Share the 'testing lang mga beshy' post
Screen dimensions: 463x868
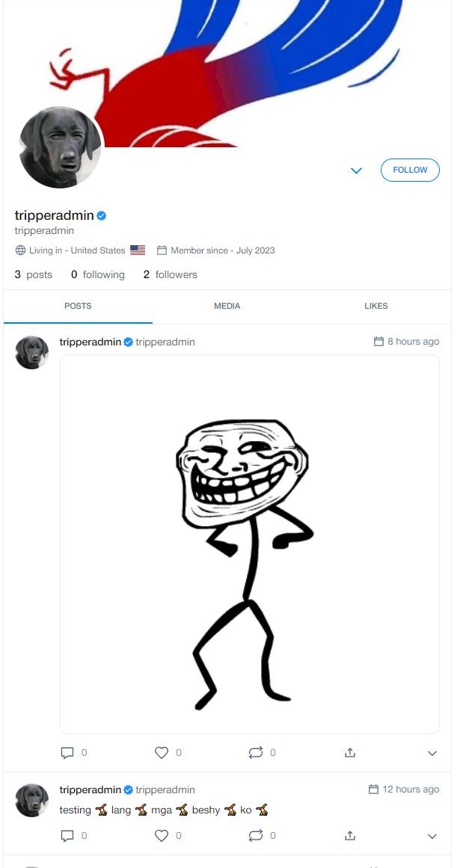(350, 836)
